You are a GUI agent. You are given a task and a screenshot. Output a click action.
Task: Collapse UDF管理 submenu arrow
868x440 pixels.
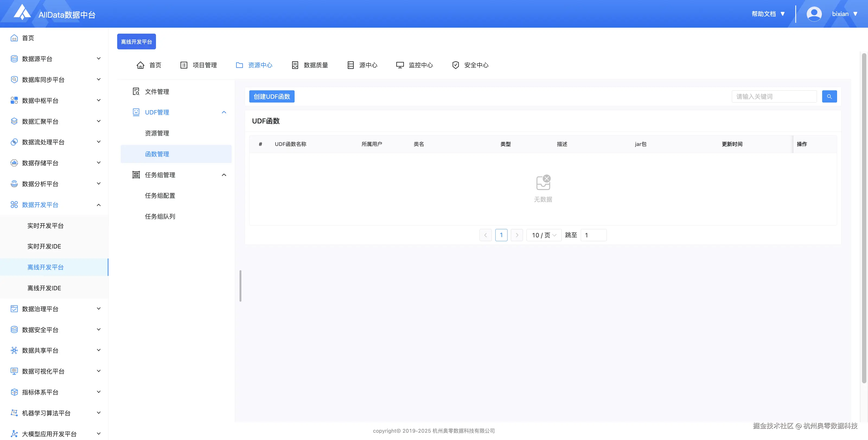point(224,113)
